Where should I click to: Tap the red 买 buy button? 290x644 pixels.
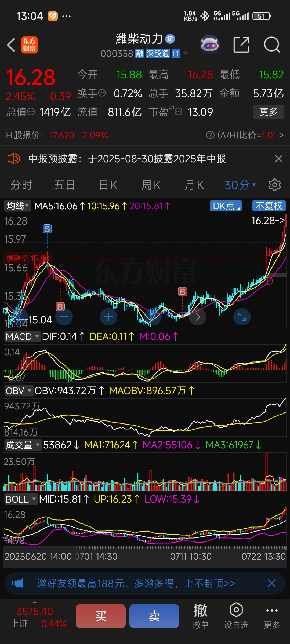coord(101,616)
